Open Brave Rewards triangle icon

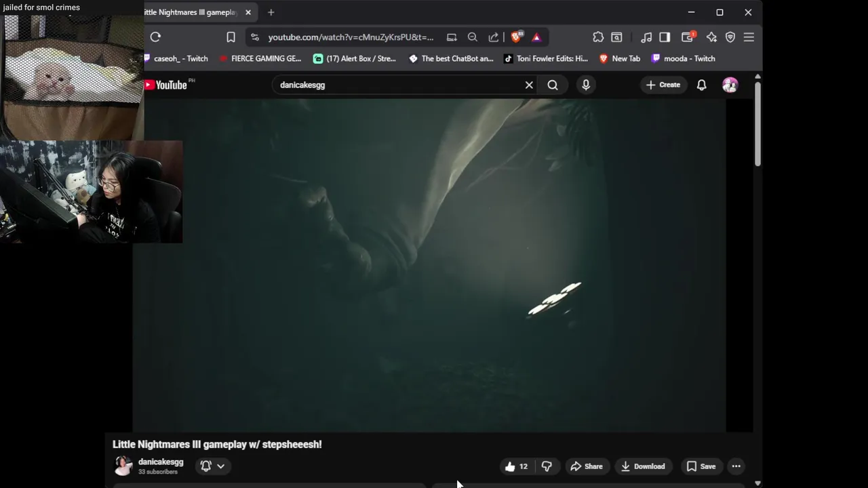tap(536, 37)
